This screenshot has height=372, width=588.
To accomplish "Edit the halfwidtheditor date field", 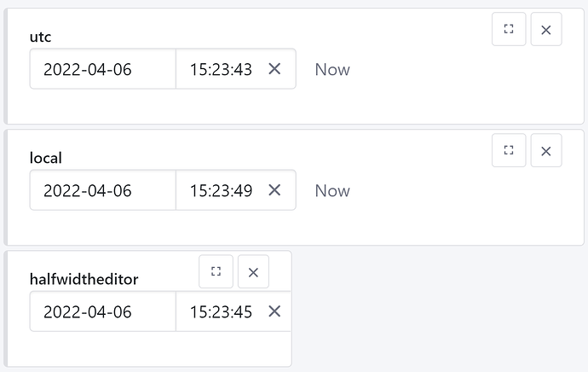I will click(x=103, y=311).
